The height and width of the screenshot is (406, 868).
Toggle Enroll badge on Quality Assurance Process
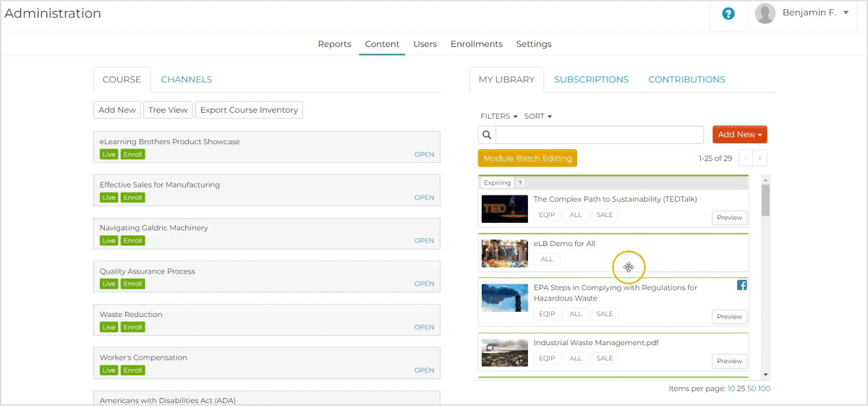click(132, 284)
